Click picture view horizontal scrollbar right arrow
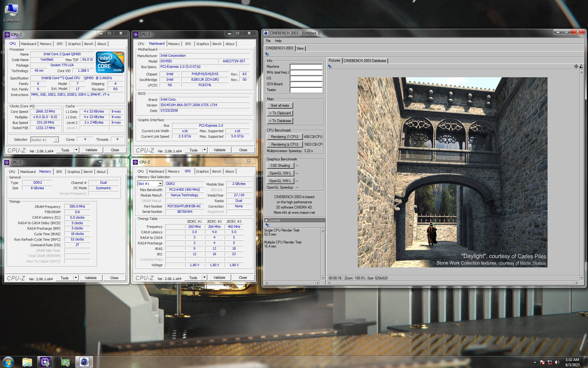This screenshot has width=588, height=368. pyautogui.click(x=576, y=283)
